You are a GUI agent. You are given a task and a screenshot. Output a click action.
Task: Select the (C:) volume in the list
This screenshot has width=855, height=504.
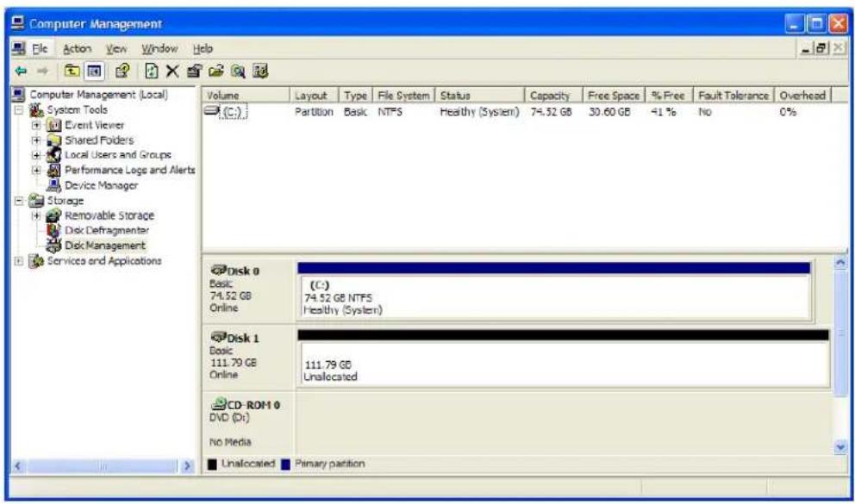click(x=233, y=112)
